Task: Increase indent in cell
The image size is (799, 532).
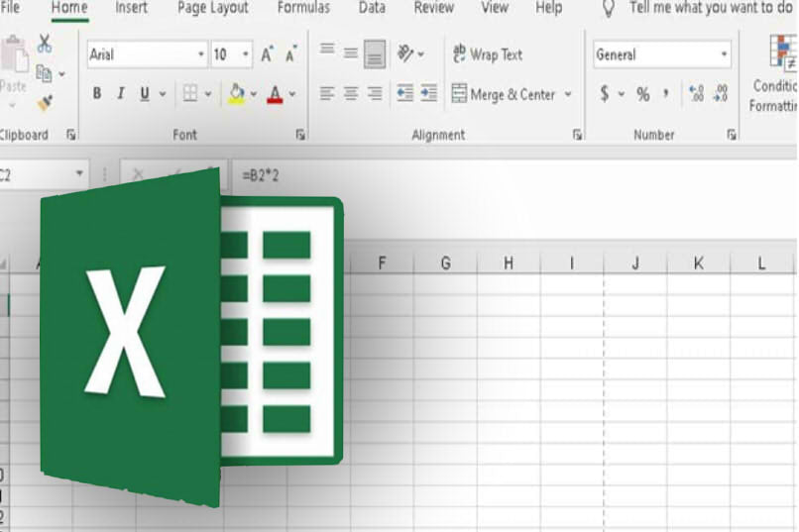Action: tap(429, 94)
